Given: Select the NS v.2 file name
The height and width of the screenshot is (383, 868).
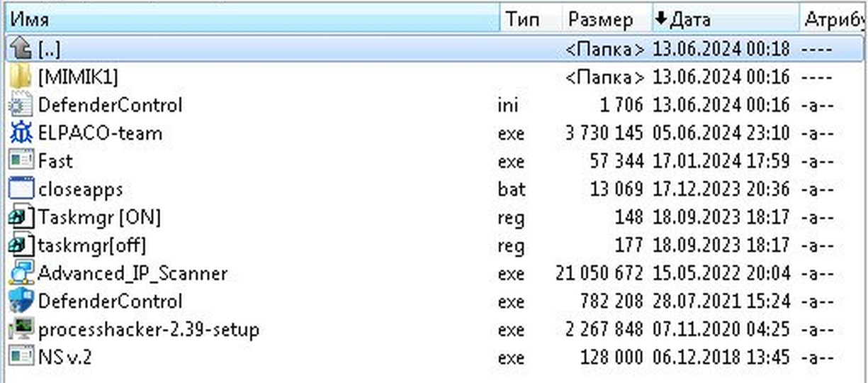Looking at the screenshot, I should click(x=64, y=357).
